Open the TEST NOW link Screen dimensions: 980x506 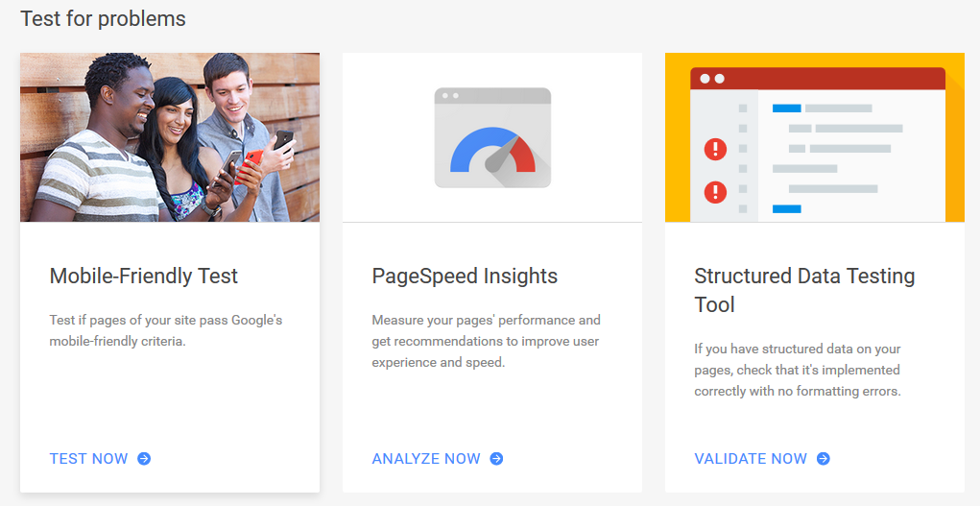point(88,459)
